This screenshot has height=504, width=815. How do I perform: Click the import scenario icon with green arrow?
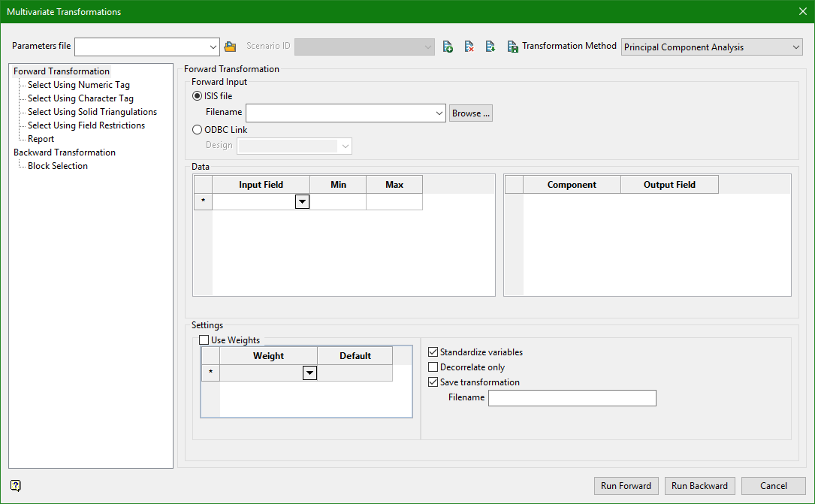[x=491, y=47]
